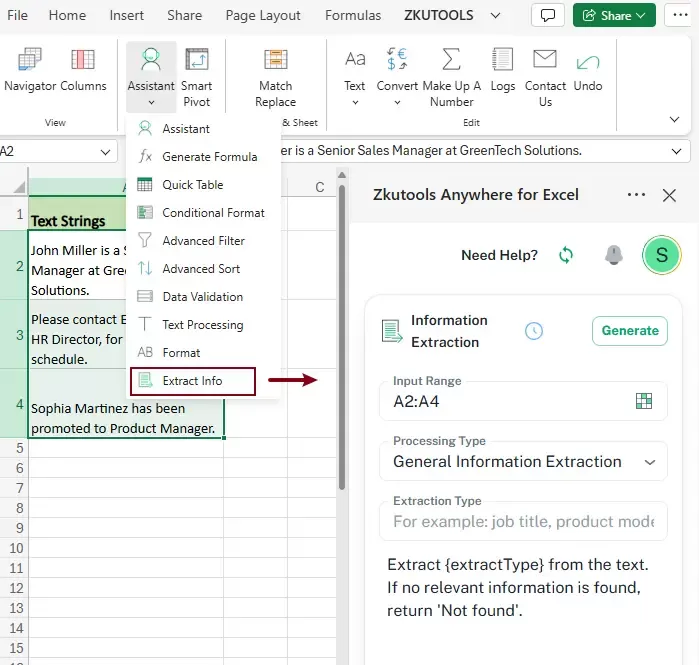Click the range selector grid icon

click(x=644, y=401)
